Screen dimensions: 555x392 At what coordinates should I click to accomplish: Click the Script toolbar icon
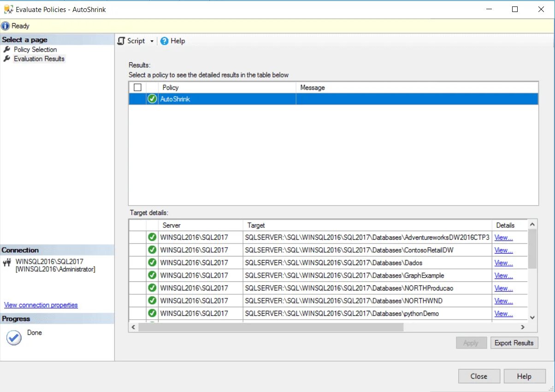tap(121, 41)
